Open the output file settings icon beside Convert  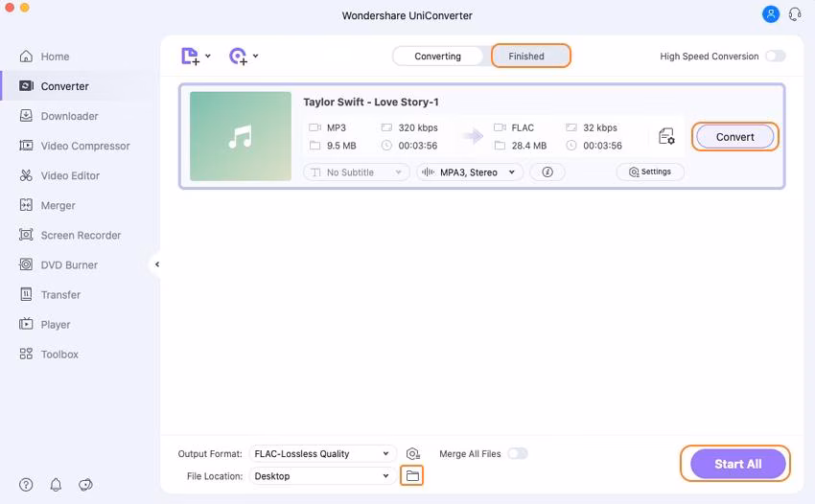[666, 137]
